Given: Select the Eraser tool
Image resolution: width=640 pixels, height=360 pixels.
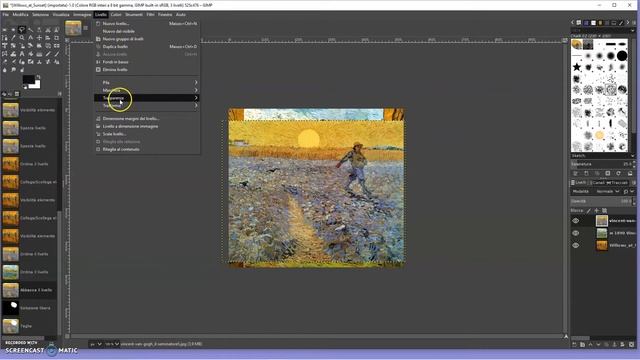Looking at the screenshot, I should click(x=4, y=62).
